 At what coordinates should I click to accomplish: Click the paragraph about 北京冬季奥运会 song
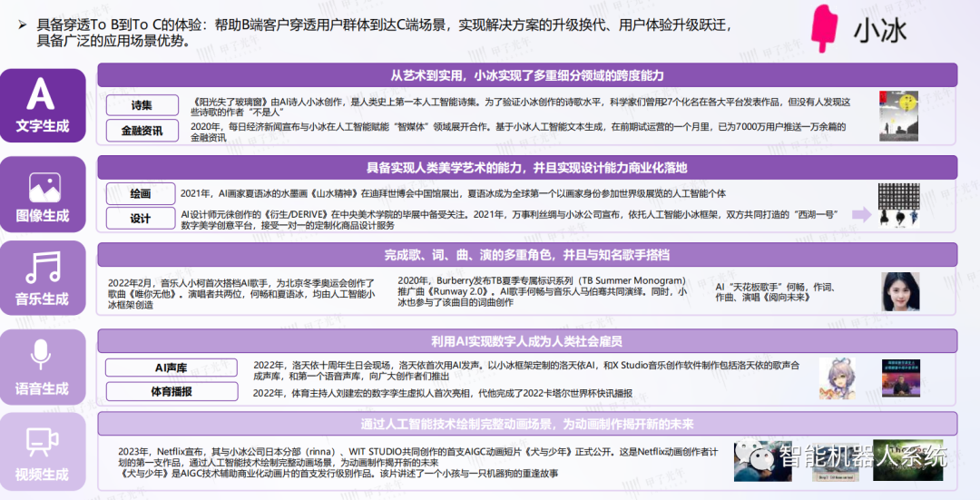(x=241, y=294)
